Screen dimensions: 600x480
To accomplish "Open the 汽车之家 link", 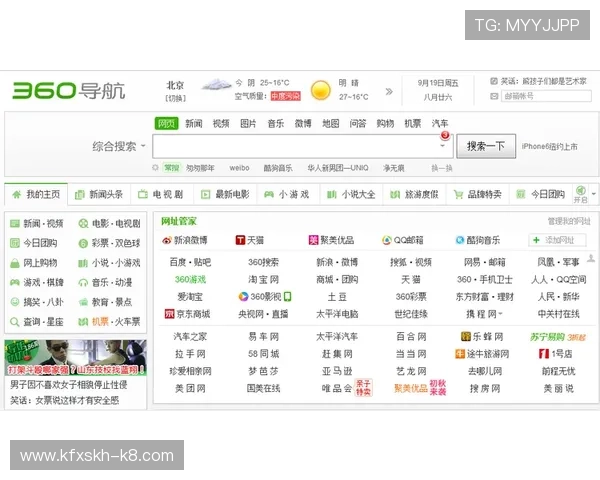I will pyautogui.click(x=190, y=337).
